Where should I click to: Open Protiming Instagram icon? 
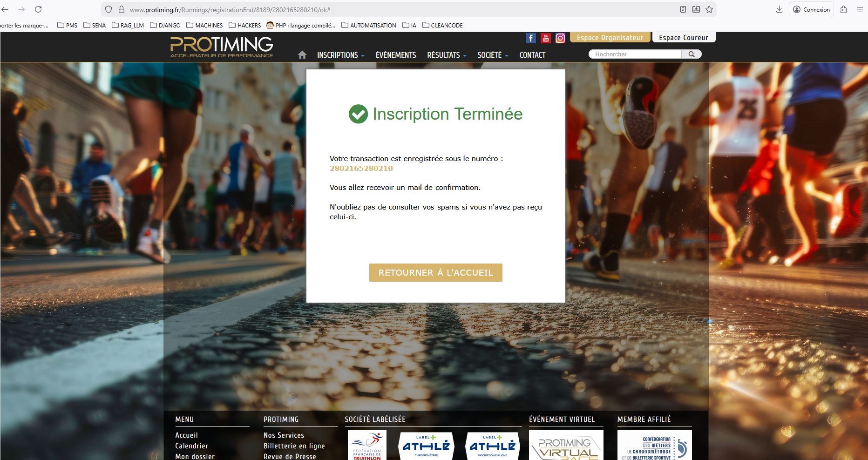pyautogui.click(x=561, y=38)
